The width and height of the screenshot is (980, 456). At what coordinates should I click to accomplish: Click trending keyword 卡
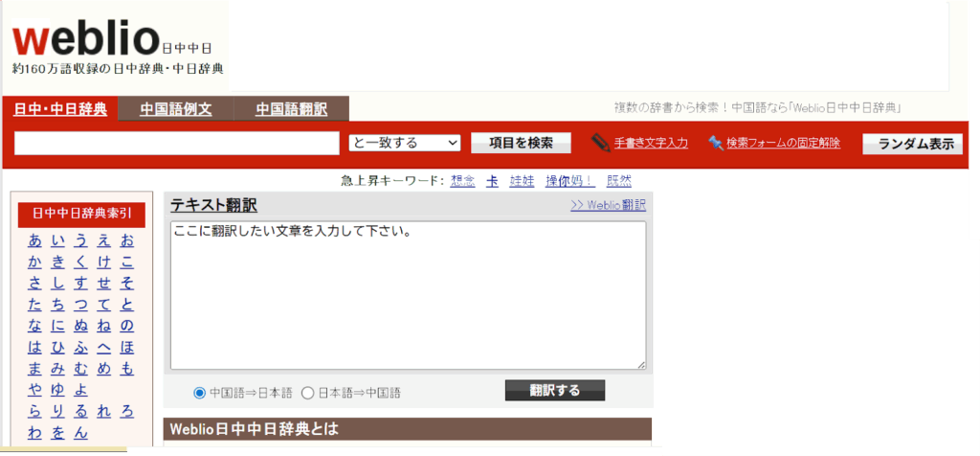click(x=493, y=181)
